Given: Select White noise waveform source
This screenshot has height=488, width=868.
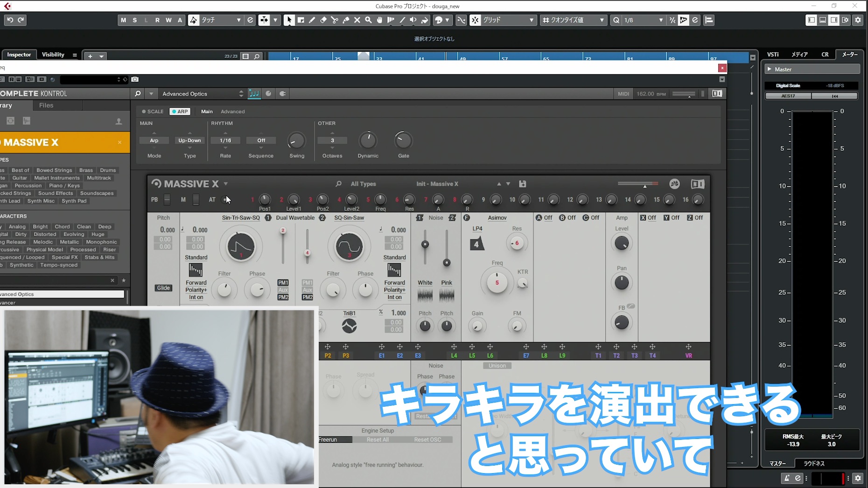Looking at the screenshot, I should (x=425, y=295).
